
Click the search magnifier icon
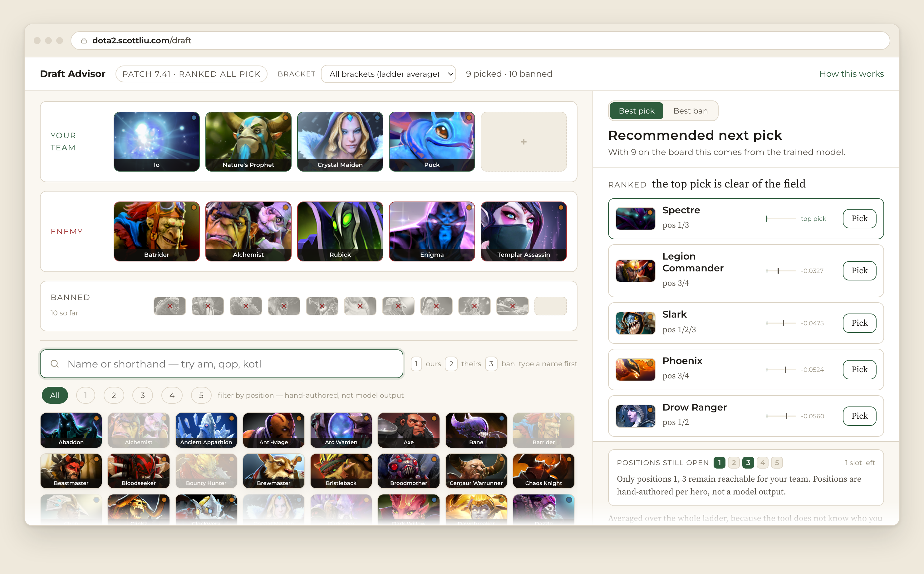55,364
